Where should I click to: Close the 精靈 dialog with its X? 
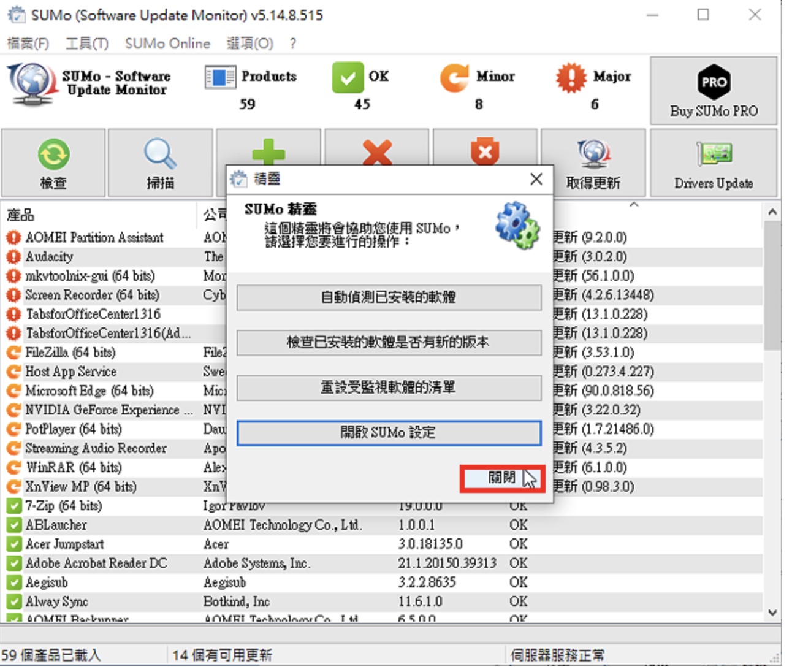(536, 179)
